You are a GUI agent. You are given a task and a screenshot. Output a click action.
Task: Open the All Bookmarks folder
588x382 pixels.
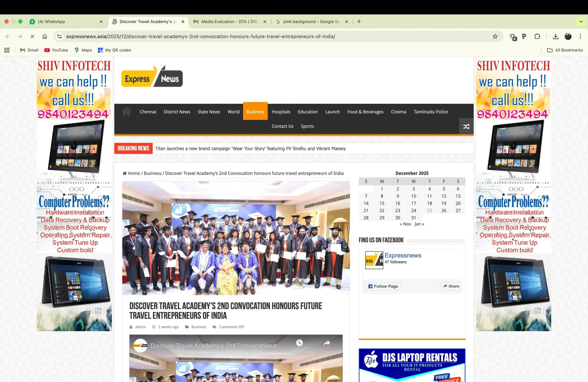(565, 50)
